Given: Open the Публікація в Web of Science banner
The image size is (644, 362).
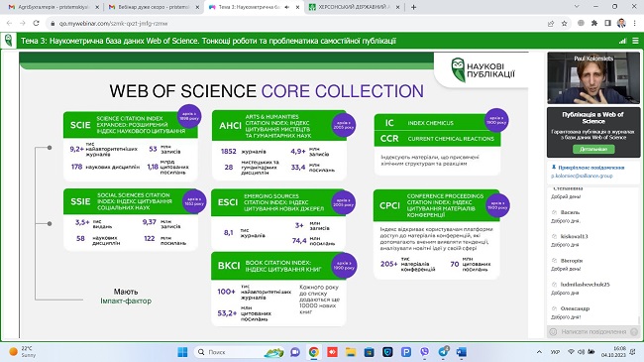Looking at the screenshot, I should 593,132.
